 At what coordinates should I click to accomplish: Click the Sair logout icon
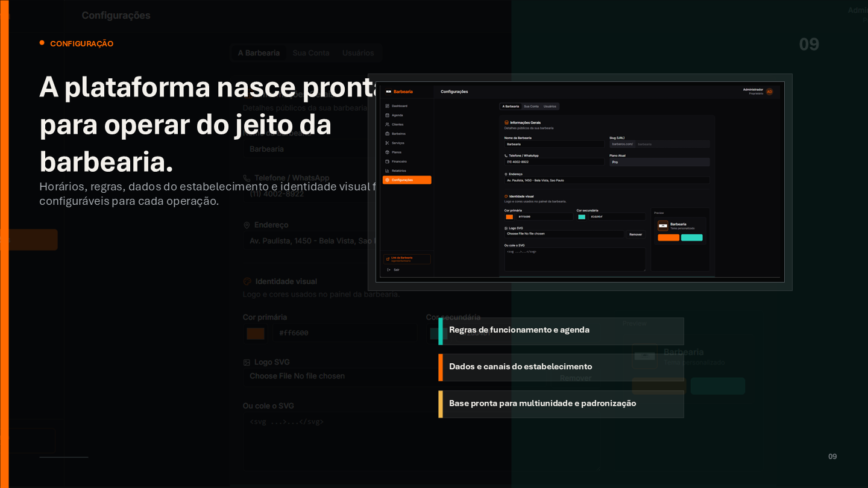click(389, 270)
